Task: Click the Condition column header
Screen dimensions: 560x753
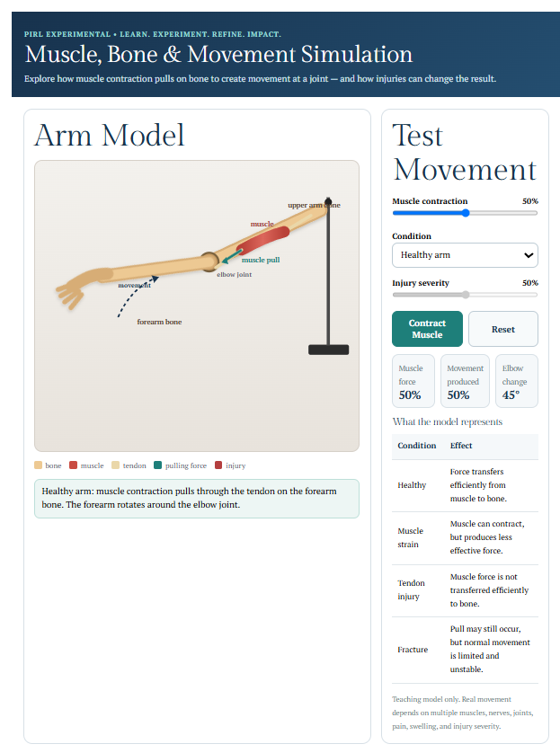Action: point(417,446)
